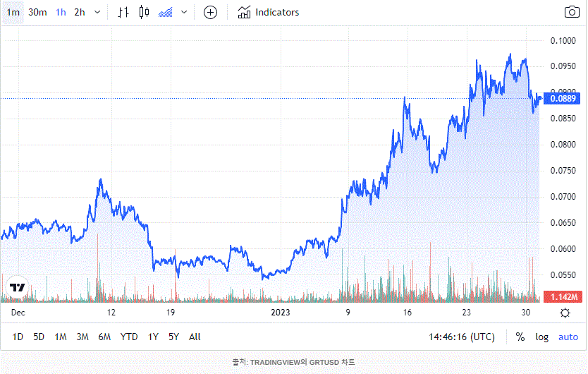Click the 2023 date axis label
Viewport: 588px width, 374px height.
click(281, 313)
